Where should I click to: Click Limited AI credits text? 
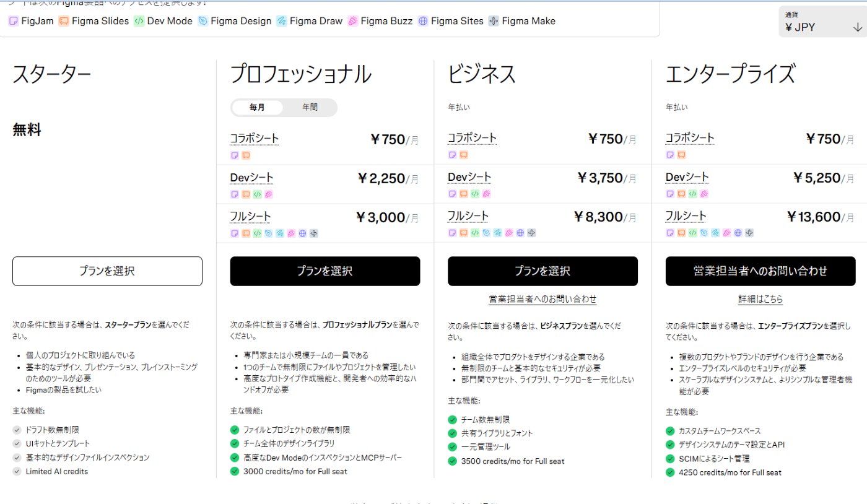(57, 472)
